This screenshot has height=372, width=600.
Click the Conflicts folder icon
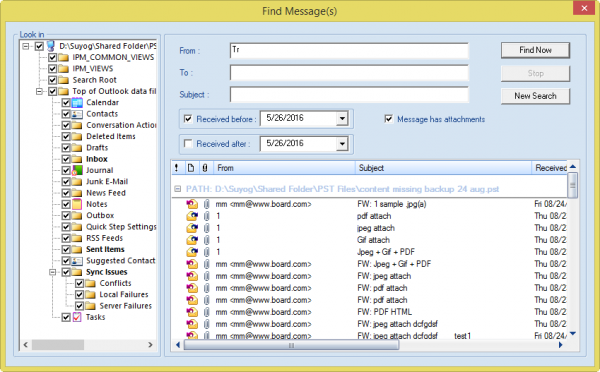[90, 283]
